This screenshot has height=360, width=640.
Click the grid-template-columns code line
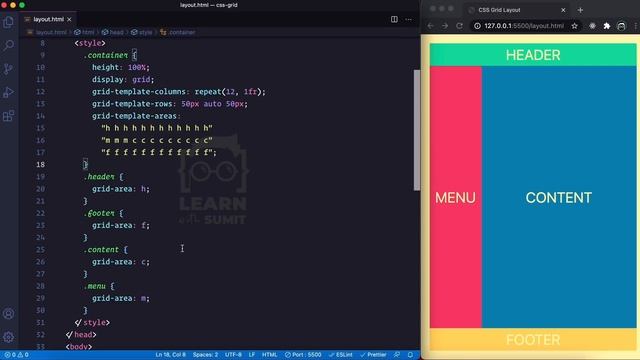179,91
